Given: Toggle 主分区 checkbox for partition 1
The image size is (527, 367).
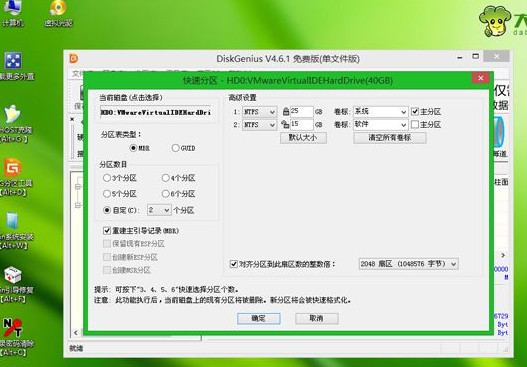Looking at the screenshot, I should (x=415, y=111).
